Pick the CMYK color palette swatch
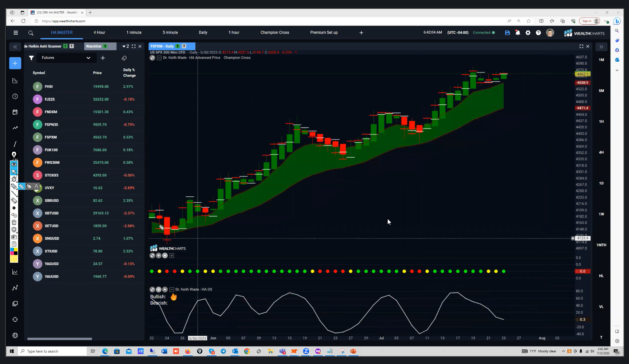The width and height of the screenshot is (629, 364). [14, 251]
